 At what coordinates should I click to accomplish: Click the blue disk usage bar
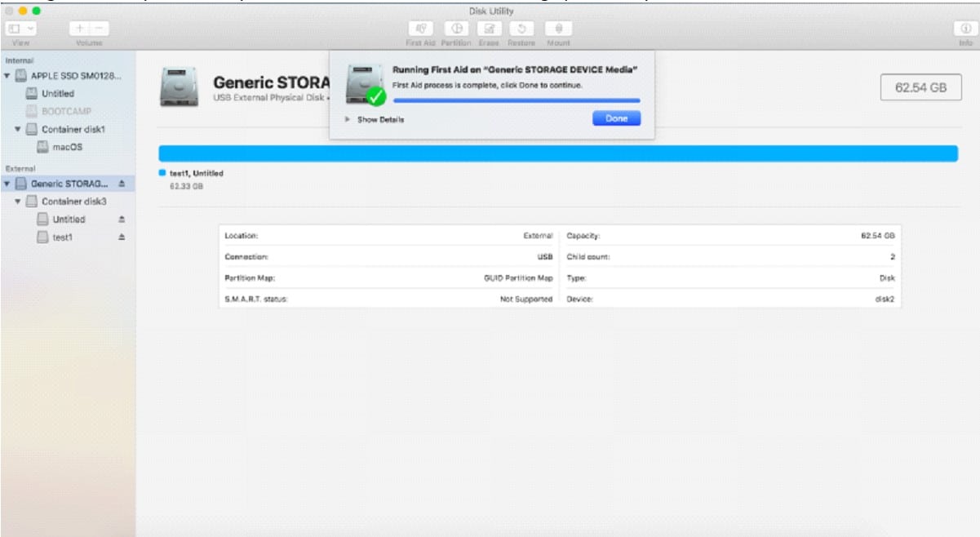tap(557, 153)
